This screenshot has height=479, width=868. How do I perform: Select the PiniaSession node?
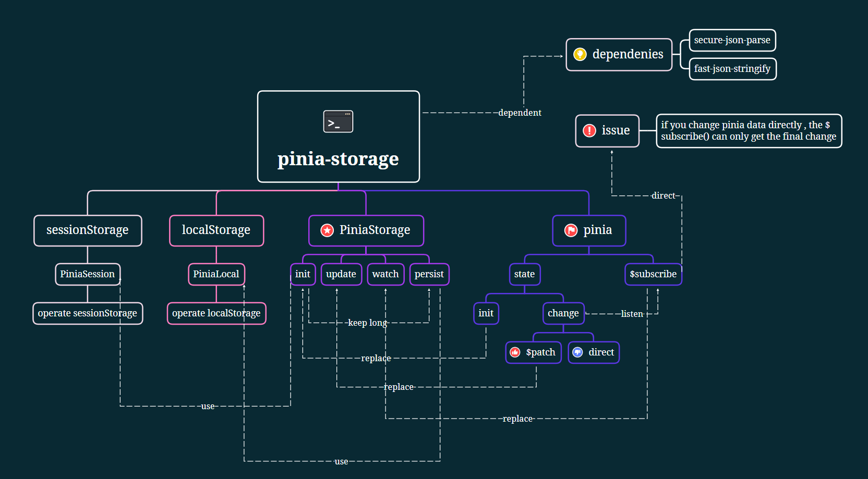pyautogui.click(x=88, y=274)
